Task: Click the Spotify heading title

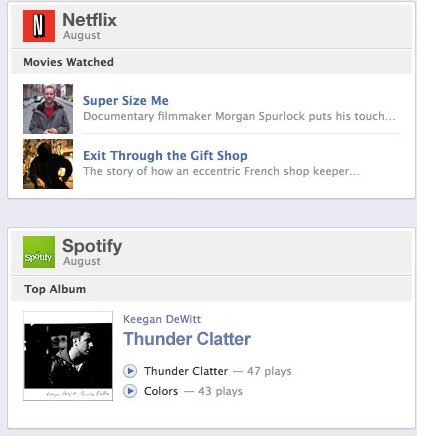Action: [x=92, y=246]
